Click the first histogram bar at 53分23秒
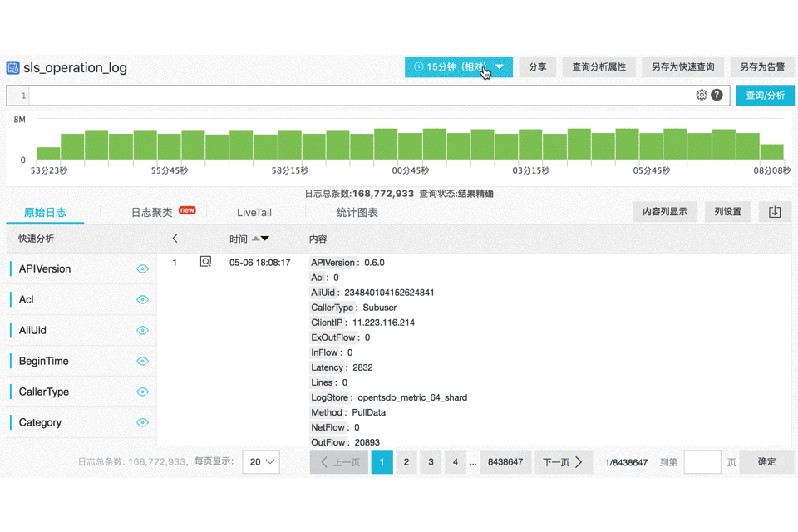The width and height of the screenshot is (798, 532). (48, 153)
